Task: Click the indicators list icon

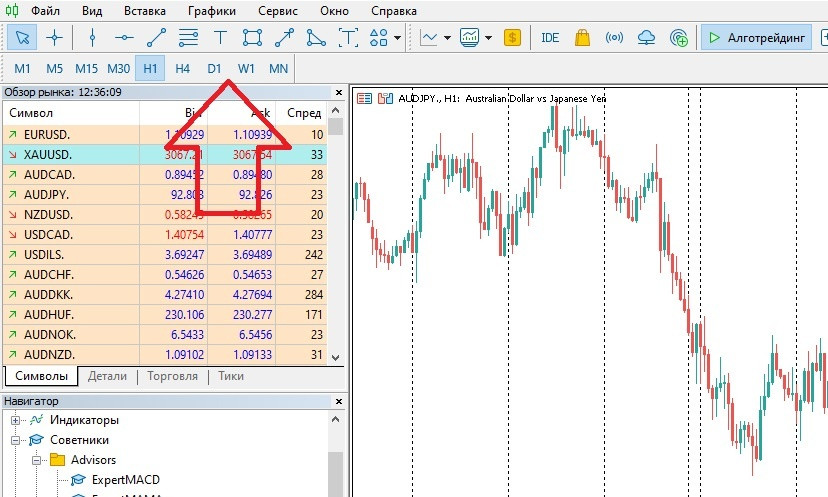Action: pyautogui.click(x=469, y=37)
